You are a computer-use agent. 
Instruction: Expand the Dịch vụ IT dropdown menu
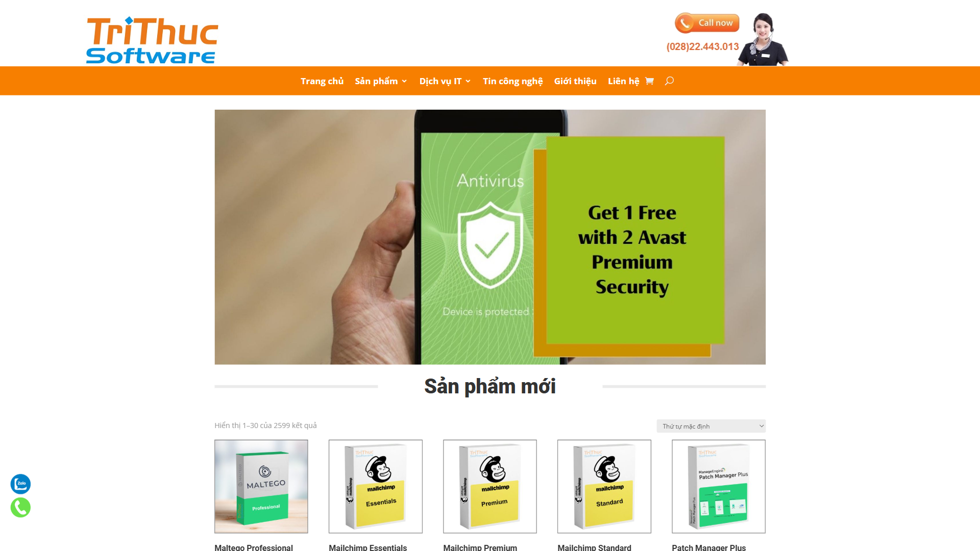pos(444,81)
